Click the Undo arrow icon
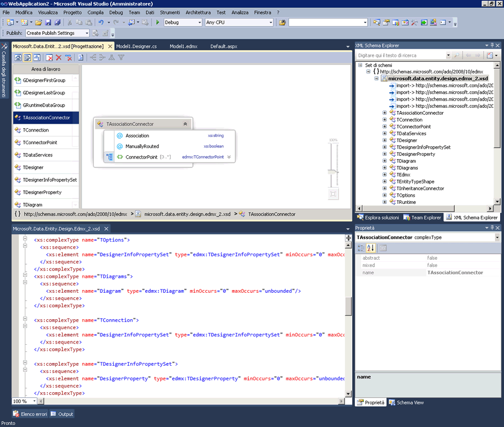This screenshot has width=504, height=427. [x=101, y=22]
